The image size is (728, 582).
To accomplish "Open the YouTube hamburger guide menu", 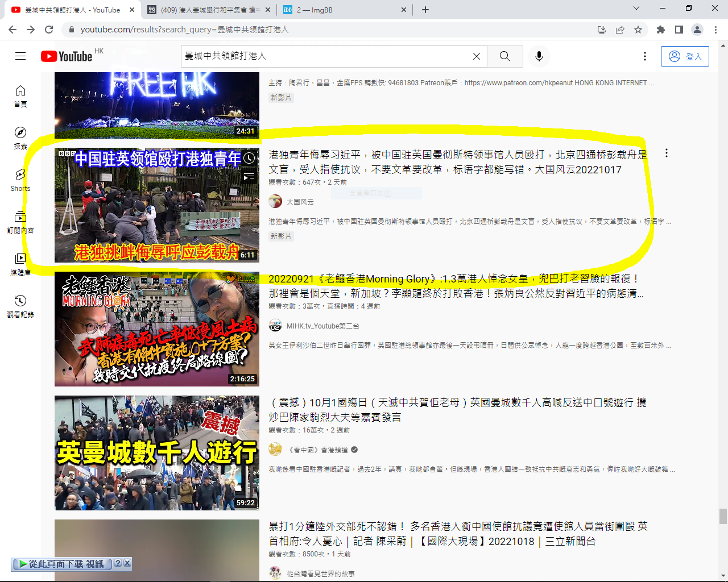I will click(x=20, y=56).
